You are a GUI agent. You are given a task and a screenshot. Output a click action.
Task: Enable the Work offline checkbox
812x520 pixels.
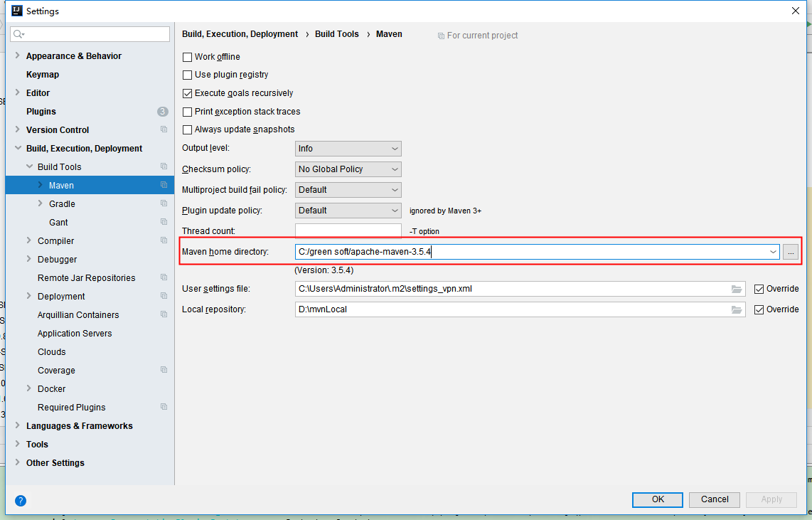[x=187, y=56]
